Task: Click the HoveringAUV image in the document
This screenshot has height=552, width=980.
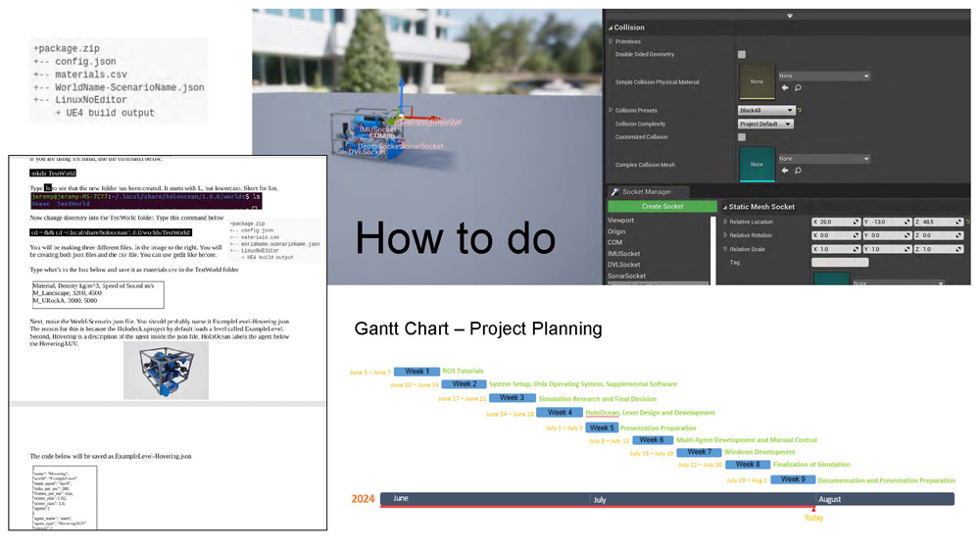Action: point(166,371)
